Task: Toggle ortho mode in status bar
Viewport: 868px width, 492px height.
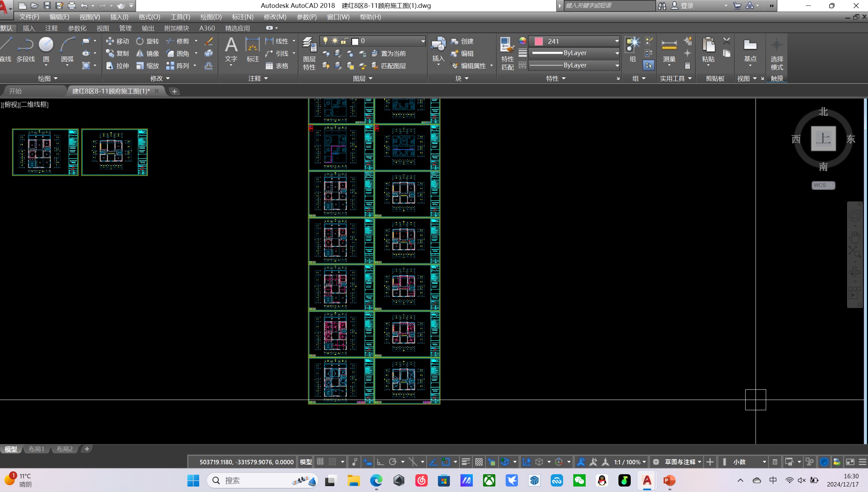Action: point(380,462)
